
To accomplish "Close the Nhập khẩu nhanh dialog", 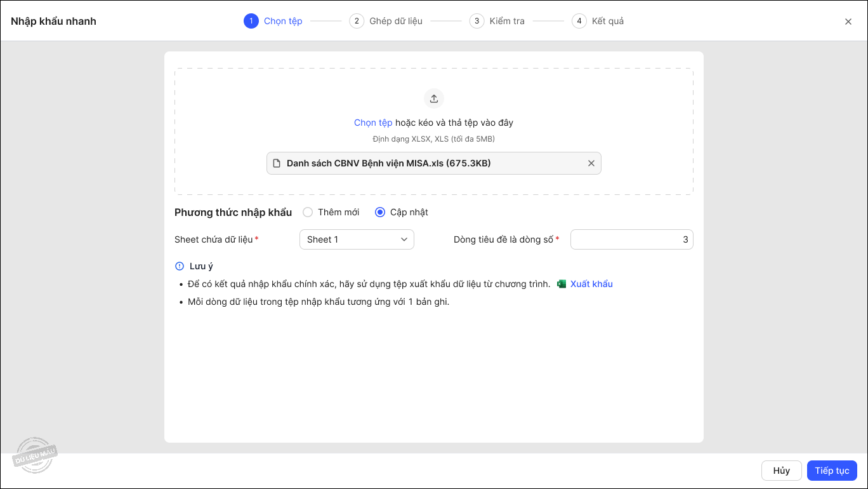I will pos(848,22).
